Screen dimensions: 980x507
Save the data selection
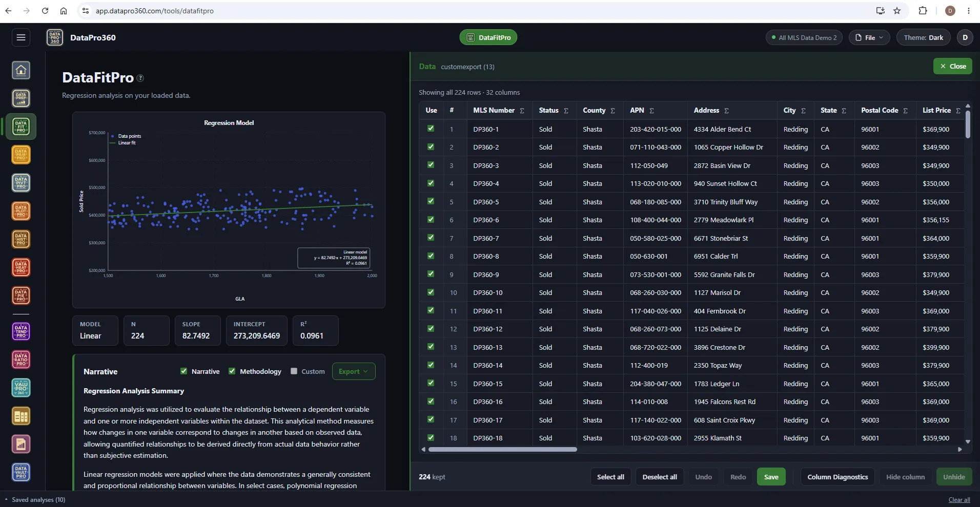[771, 477]
